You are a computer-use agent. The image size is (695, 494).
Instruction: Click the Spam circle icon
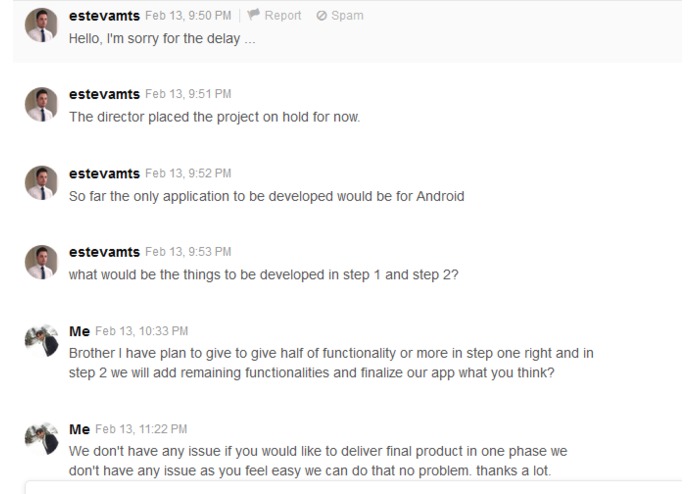(x=321, y=16)
